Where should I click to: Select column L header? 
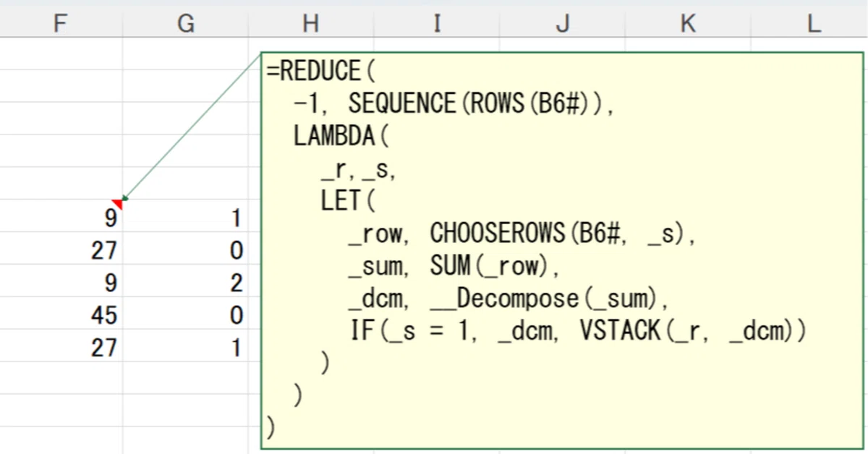coord(809,23)
